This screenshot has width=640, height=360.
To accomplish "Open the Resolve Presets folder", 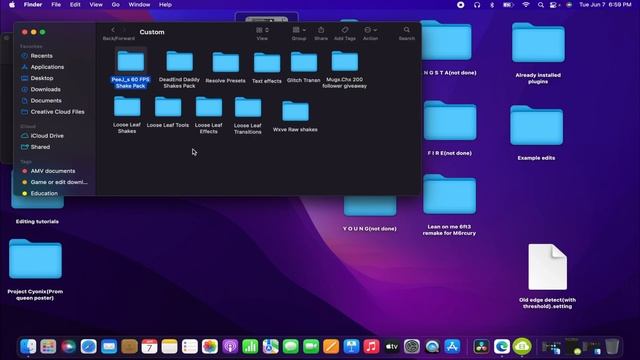I will point(226,62).
